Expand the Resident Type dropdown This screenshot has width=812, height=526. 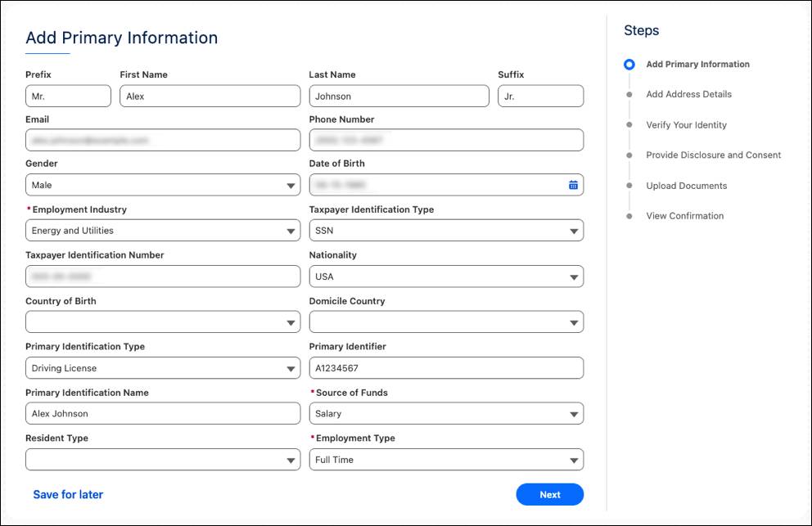290,459
